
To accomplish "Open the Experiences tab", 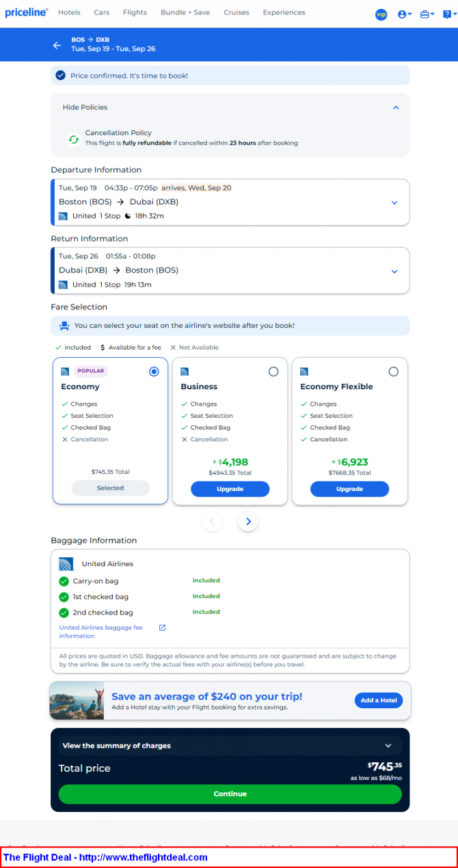I will [x=284, y=12].
